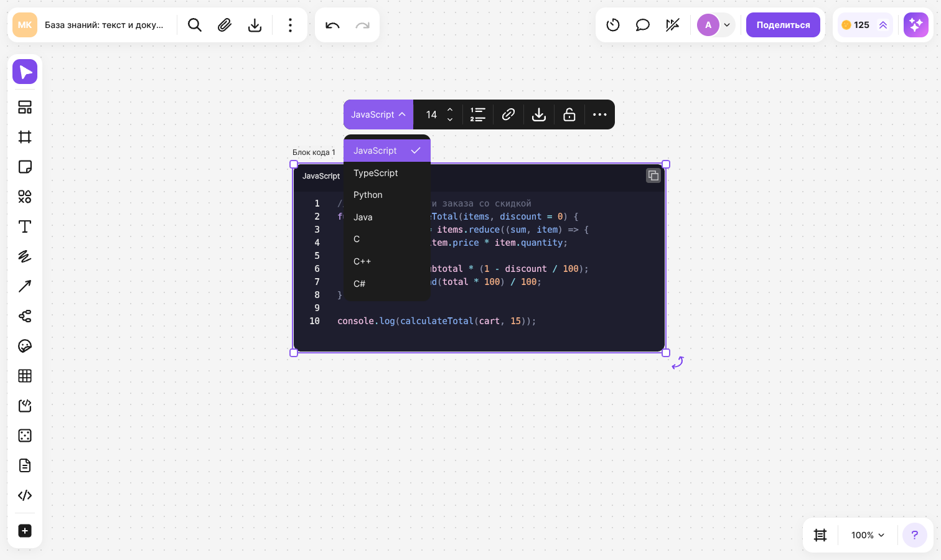
Task: Open the help question mark button
Action: [x=915, y=535]
